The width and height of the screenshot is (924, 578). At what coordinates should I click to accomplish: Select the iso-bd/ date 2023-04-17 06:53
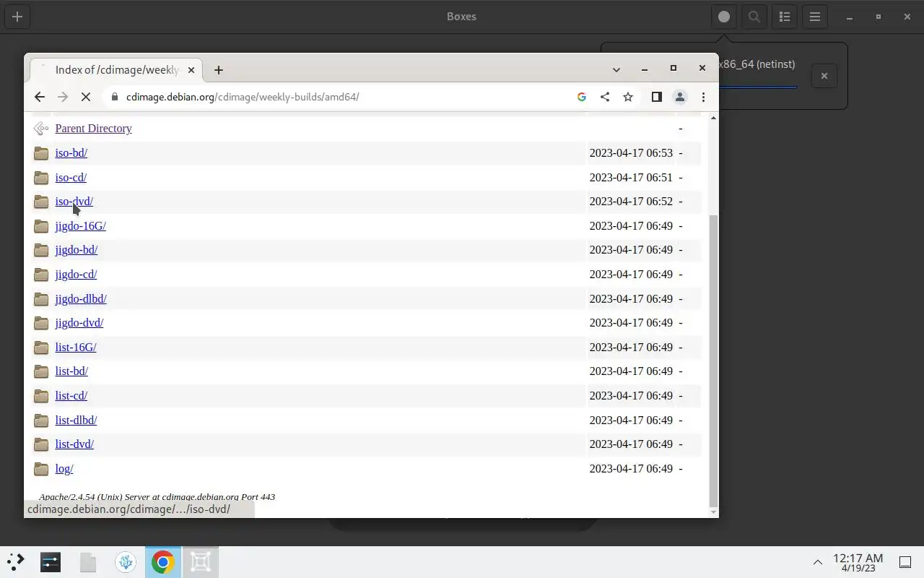(631, 153)
